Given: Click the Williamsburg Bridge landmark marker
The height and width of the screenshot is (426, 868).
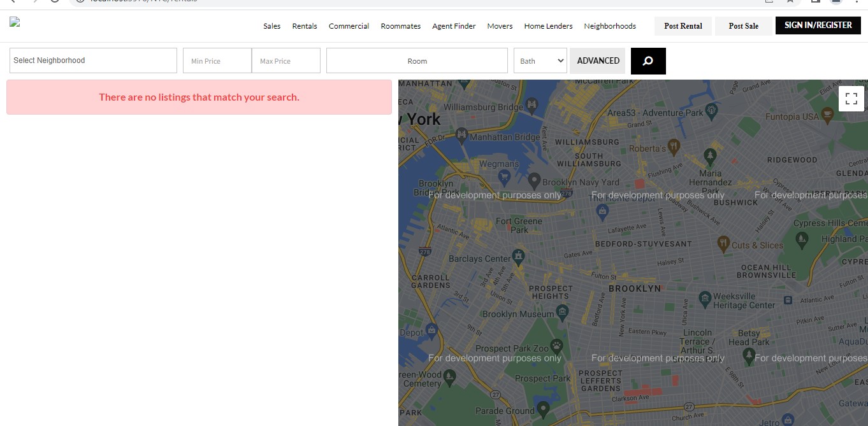Looking at the screenshot, I should pyautogui.click(x=532, y=104).
